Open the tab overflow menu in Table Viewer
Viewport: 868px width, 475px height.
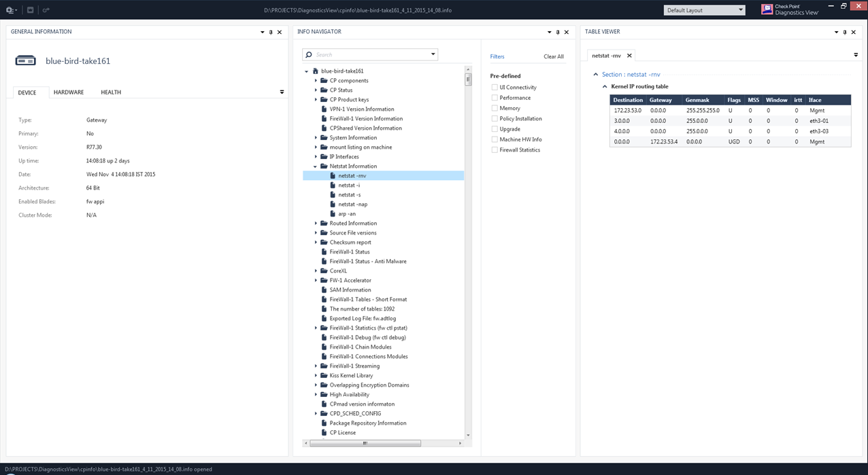(856, 55)
